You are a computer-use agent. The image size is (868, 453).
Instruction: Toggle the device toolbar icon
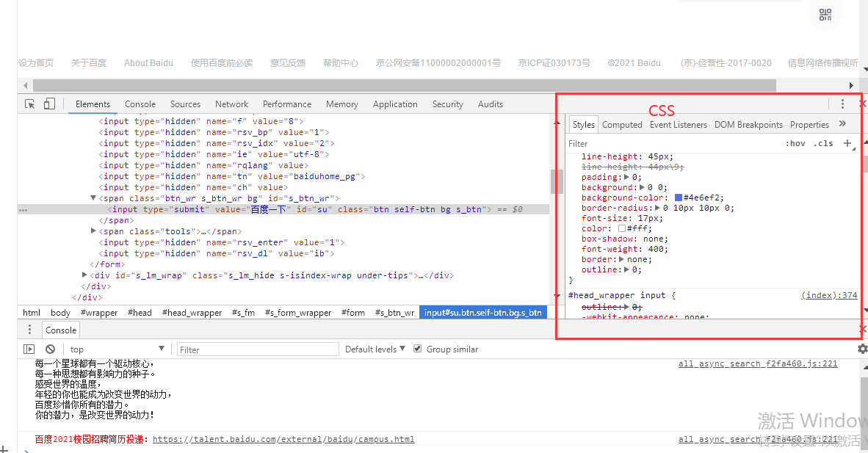click(x=49, y=104)
